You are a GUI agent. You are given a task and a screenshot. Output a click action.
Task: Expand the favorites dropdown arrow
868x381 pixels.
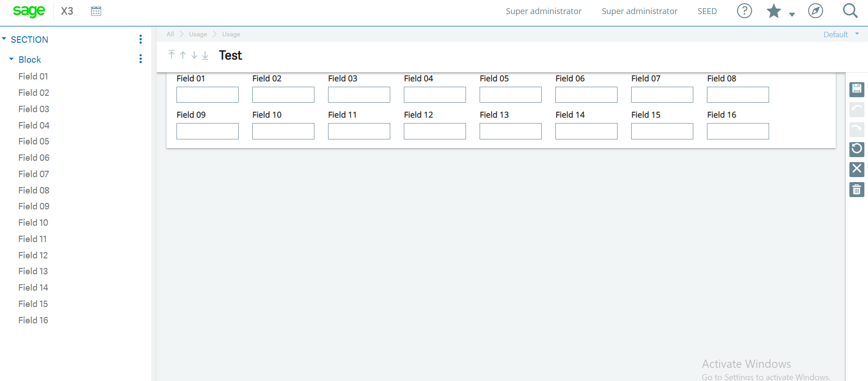pos(792,15)
